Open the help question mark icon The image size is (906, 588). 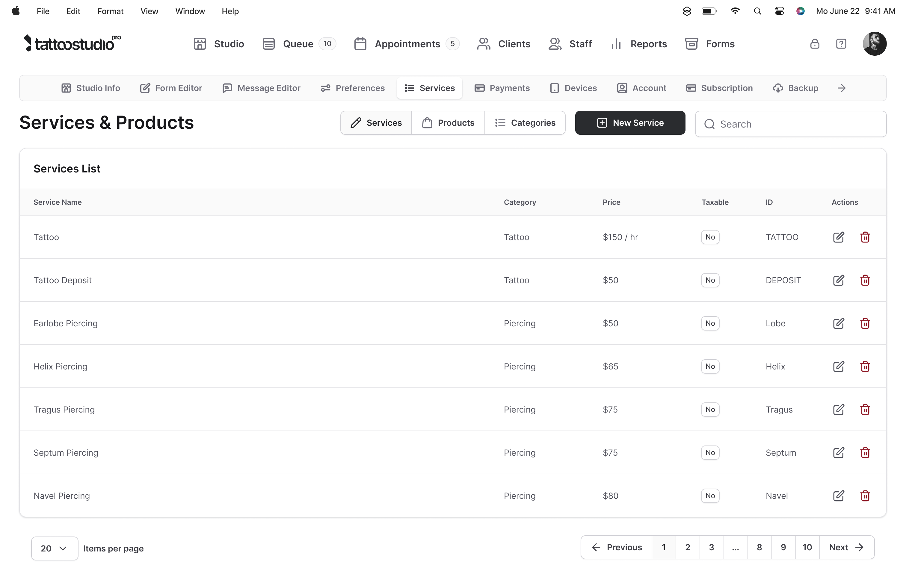point(841,44)
